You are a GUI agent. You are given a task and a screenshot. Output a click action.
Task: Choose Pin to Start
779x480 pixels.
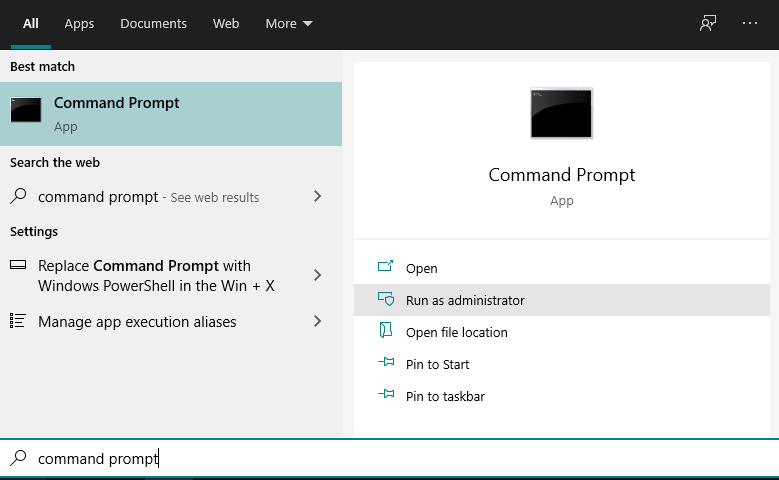pyautogui.click(x=562, y=364)
